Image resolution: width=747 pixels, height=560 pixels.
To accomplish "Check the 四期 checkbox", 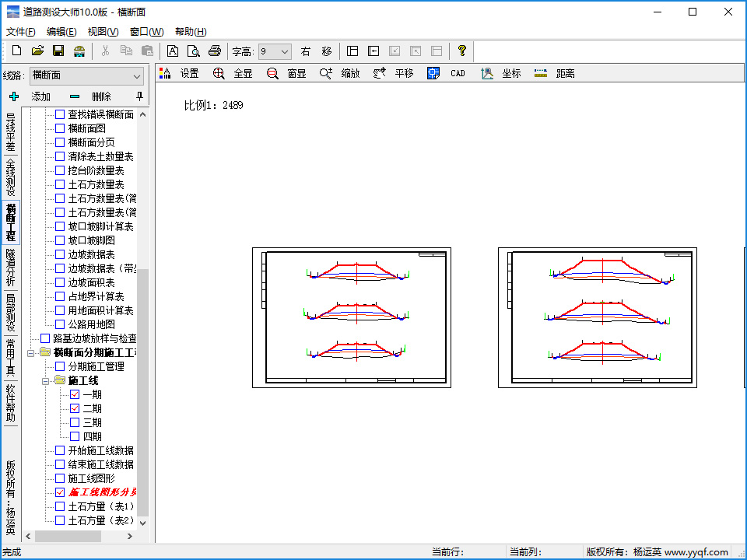I will 75,436.
